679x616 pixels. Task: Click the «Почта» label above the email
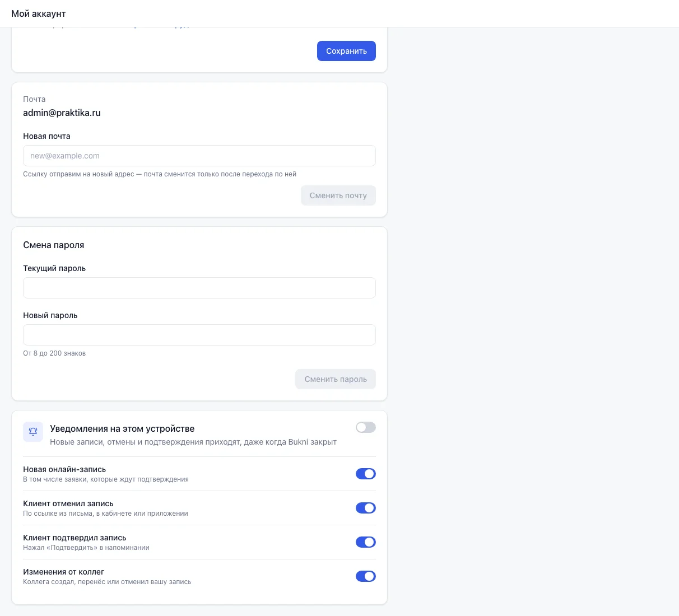coord(34,99)
